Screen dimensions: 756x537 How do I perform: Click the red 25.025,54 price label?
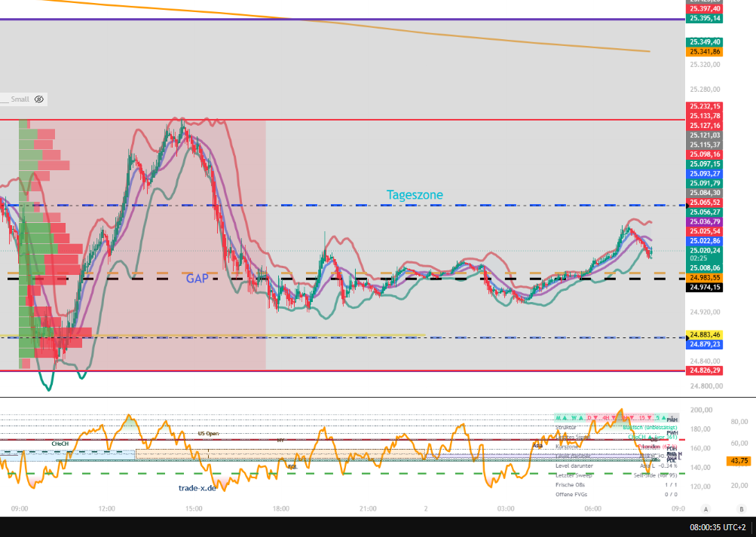[x=705, y=232]
